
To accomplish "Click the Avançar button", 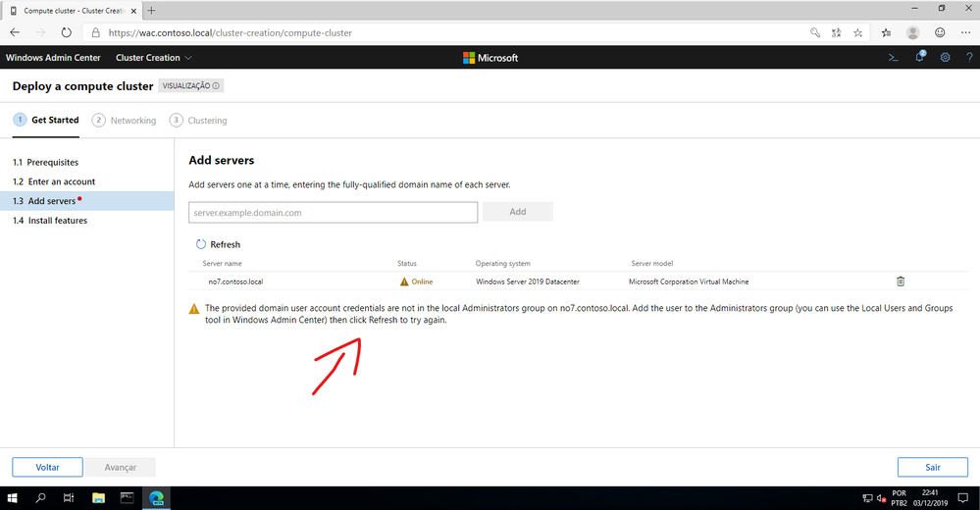I will [x=121, y=467].
